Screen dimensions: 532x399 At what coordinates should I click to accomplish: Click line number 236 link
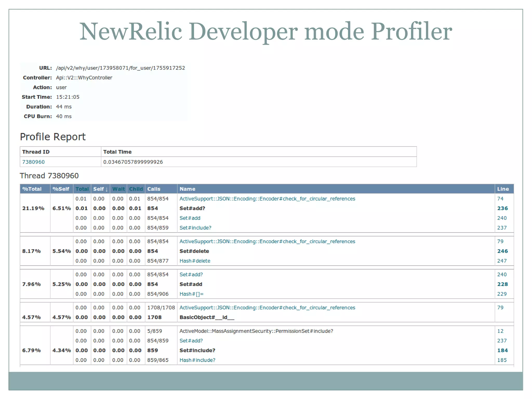coord(502,208)
